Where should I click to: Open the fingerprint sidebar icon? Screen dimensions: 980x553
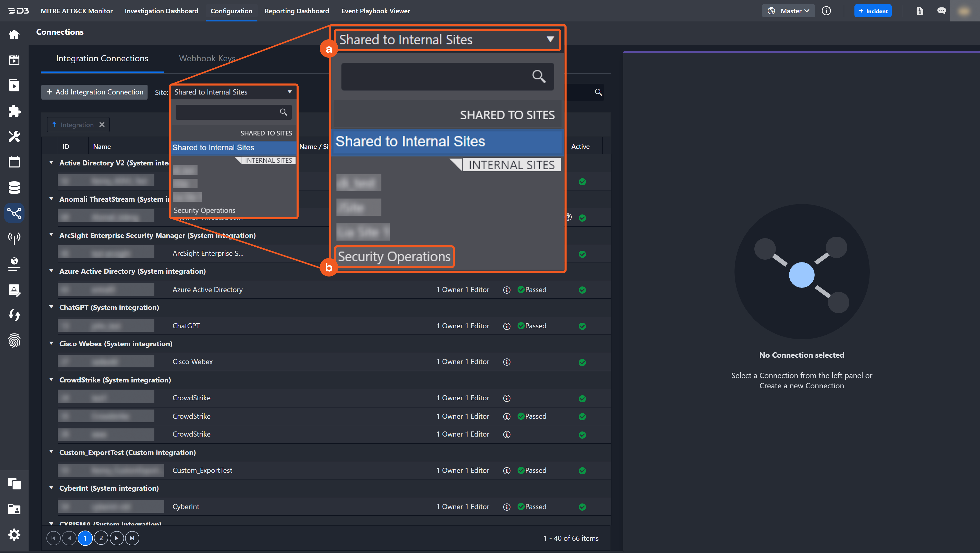coord(14,341)
